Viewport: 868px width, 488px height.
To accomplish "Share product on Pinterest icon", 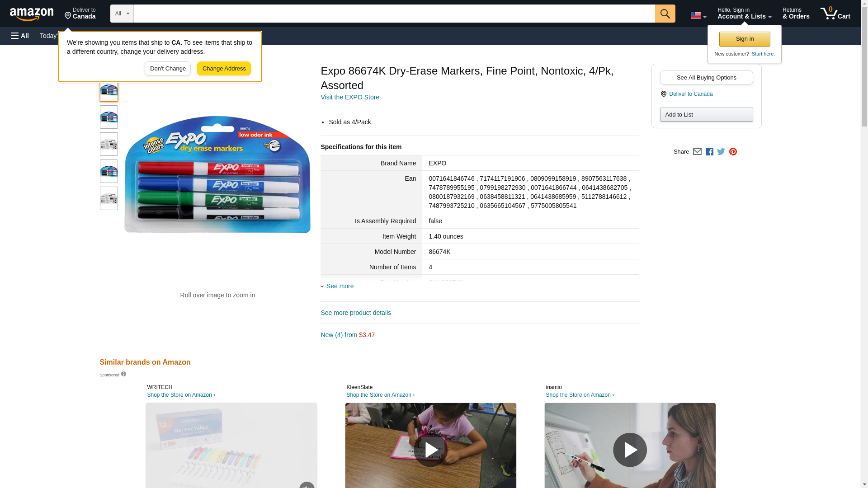I will tap(733, 152).
